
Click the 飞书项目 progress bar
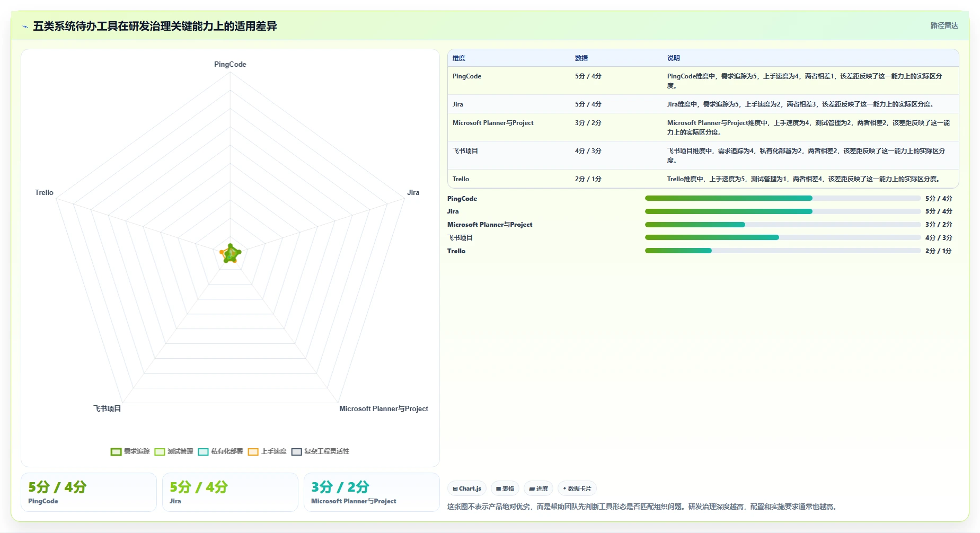tap(783, 237)
